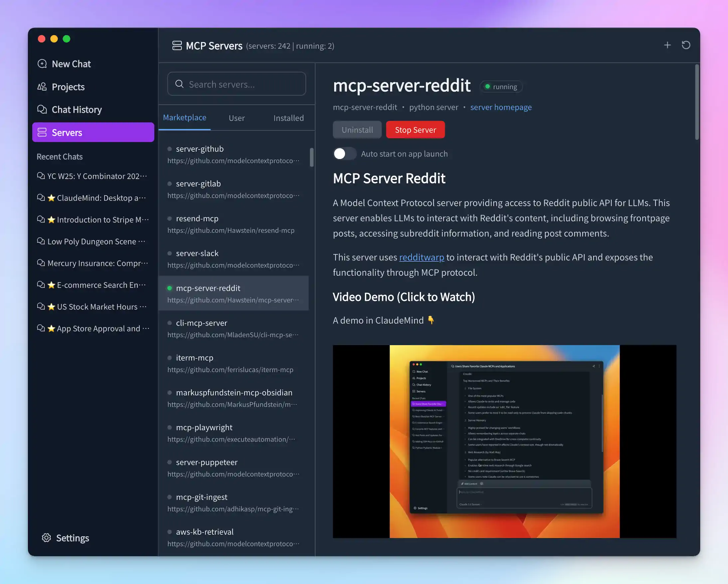Switch to the User tab
This screenshot has width=728, height=584.
pyautogui.click(x=236, y=118)
